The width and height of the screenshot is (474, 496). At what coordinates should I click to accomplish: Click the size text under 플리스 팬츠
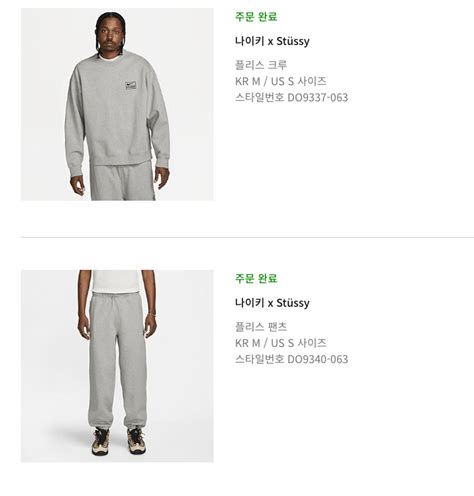click(x=281, y=343)
